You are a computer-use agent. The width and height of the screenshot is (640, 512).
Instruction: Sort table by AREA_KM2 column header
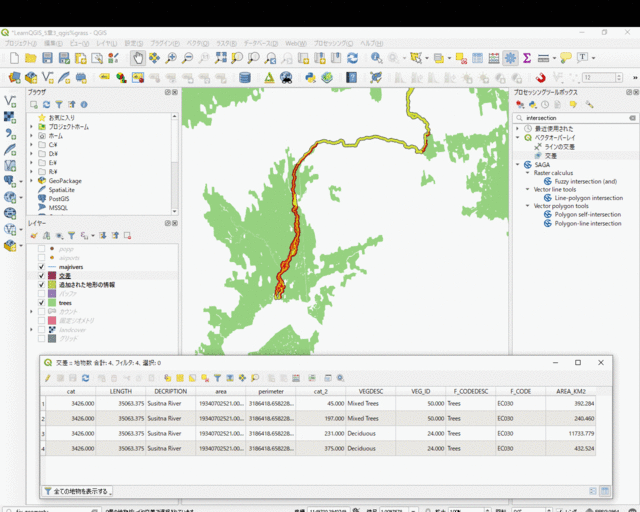(570, 391)
